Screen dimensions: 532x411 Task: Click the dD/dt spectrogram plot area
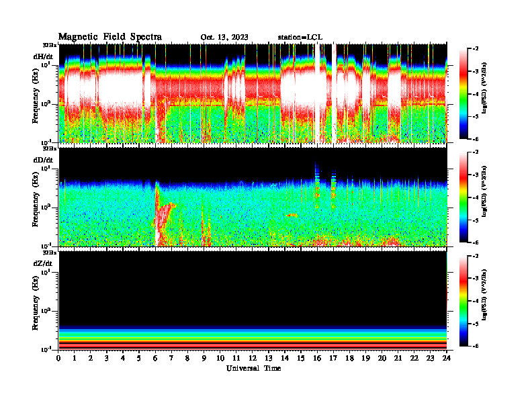coord(253,197)
